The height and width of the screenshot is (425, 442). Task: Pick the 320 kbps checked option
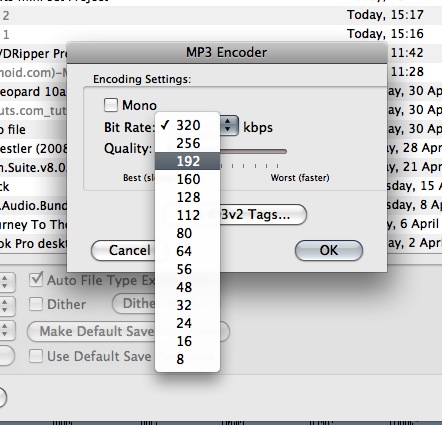click(x=188, y=125)
